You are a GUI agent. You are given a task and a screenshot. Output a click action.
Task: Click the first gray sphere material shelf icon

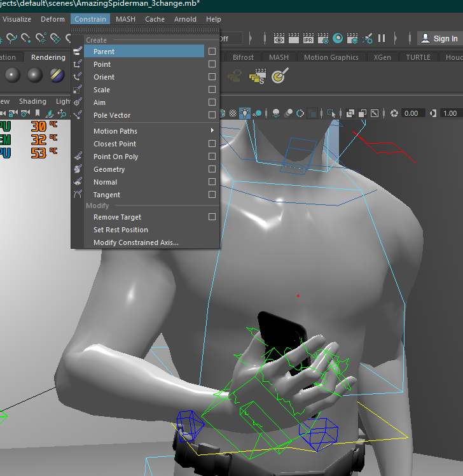(x=13, y=75)
